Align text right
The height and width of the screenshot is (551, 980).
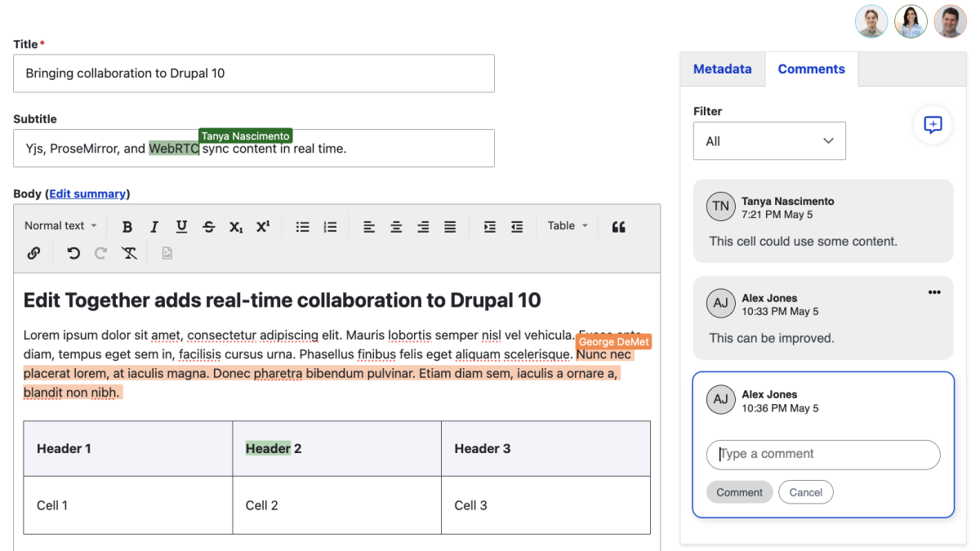coord(423,227)
